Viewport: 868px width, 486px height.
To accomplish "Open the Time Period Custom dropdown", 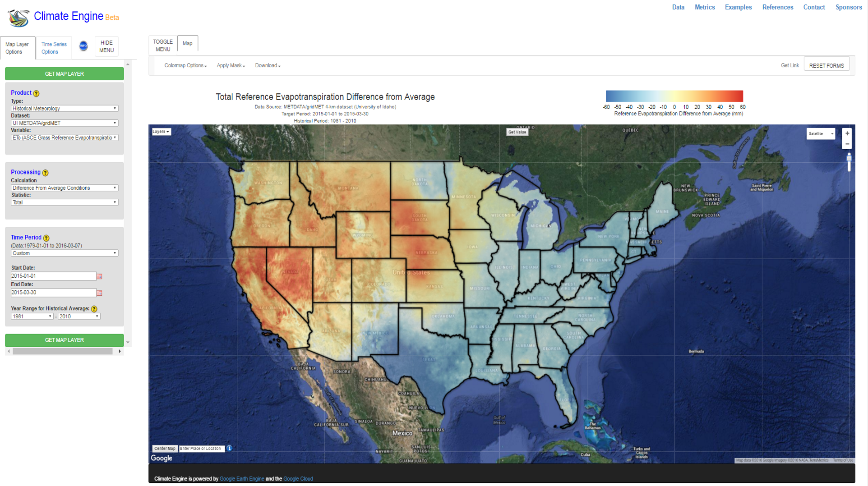I will click(65, 253).
